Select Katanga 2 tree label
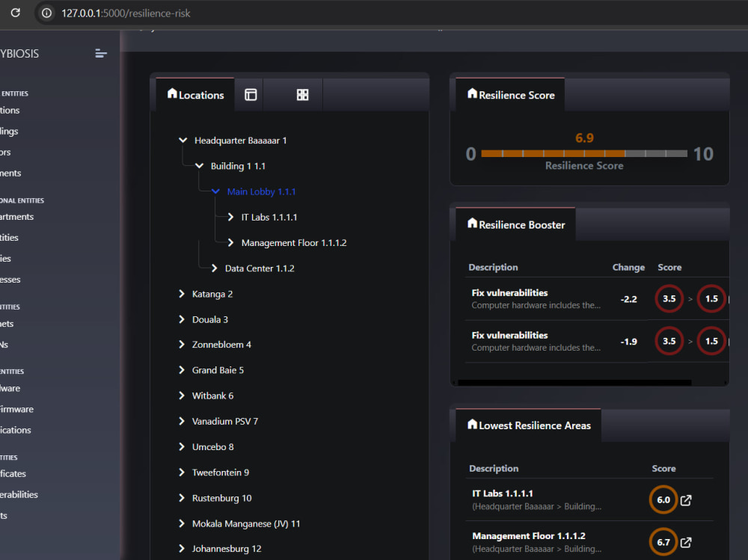 212,294
